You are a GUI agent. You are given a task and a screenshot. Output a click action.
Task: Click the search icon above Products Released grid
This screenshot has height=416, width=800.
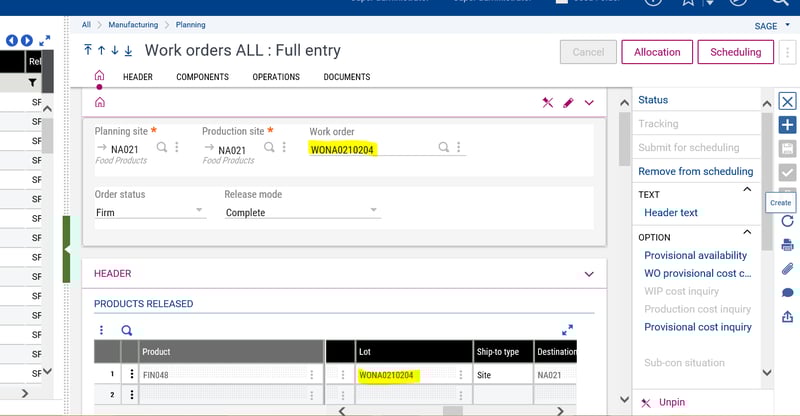pos(127,330)
